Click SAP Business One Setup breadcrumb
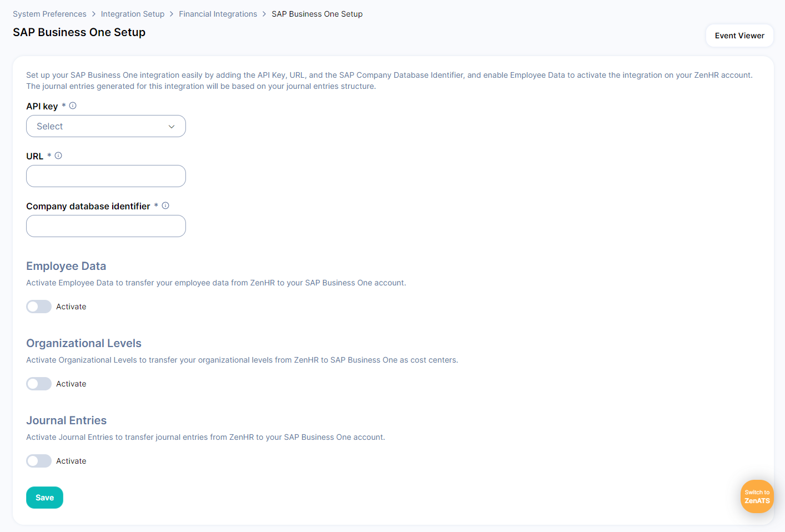 317,14
